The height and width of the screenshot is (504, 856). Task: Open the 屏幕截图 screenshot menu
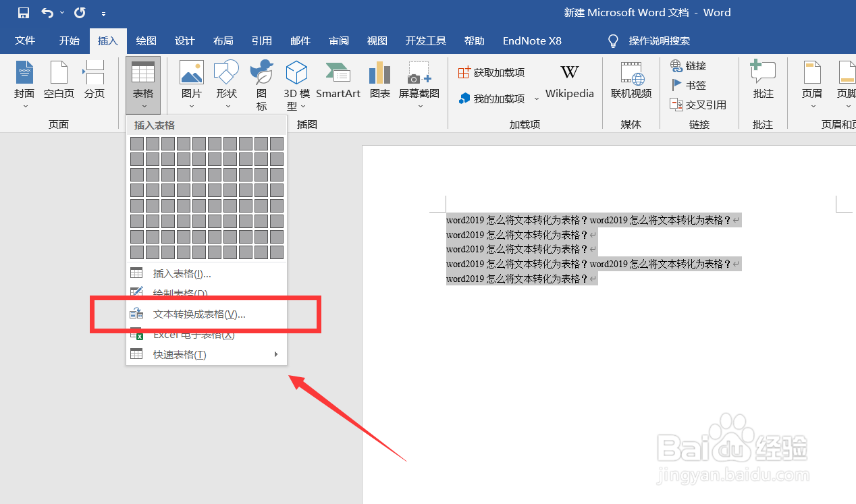[419, 85]
